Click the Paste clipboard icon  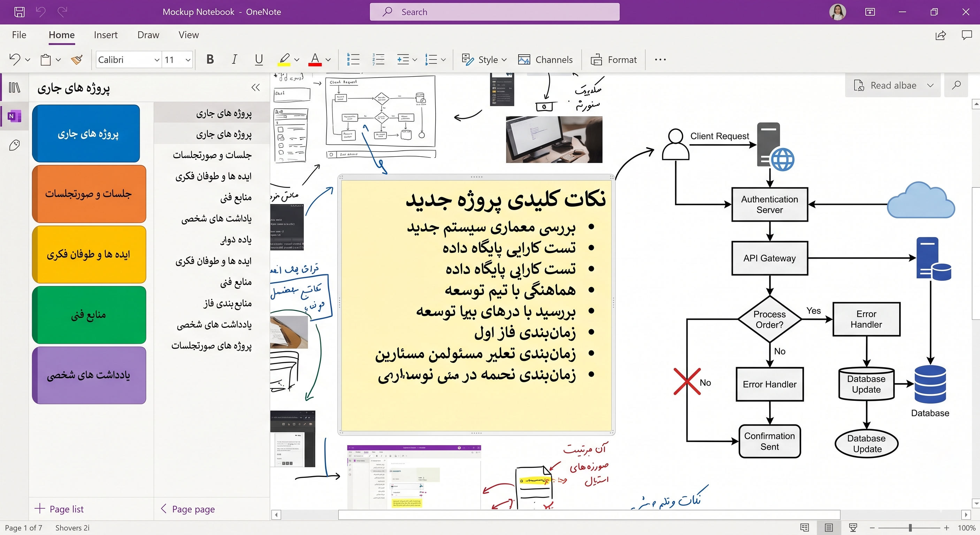click(46, 60)
